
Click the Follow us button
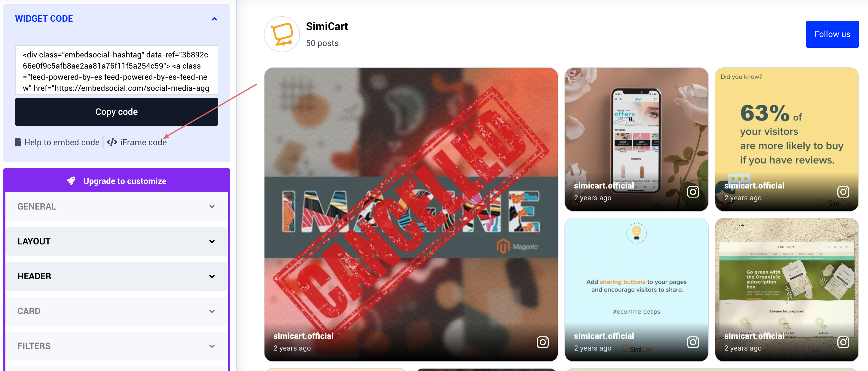(x=832, y=34)
